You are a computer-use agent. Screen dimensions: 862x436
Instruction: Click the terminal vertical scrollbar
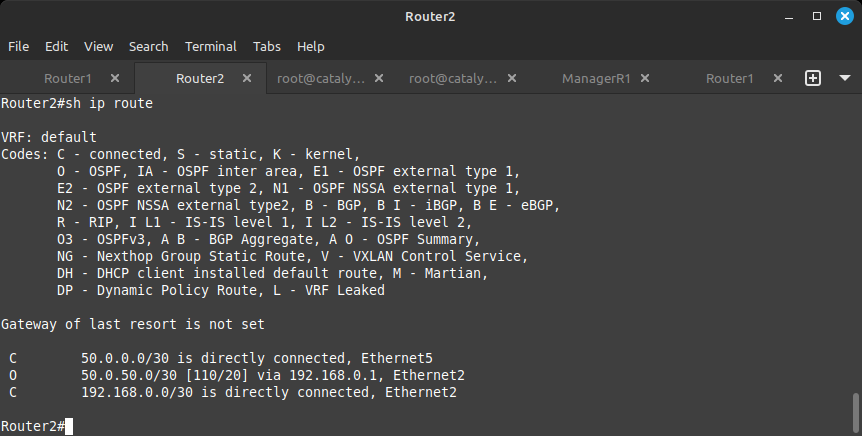tap(855, 413)
